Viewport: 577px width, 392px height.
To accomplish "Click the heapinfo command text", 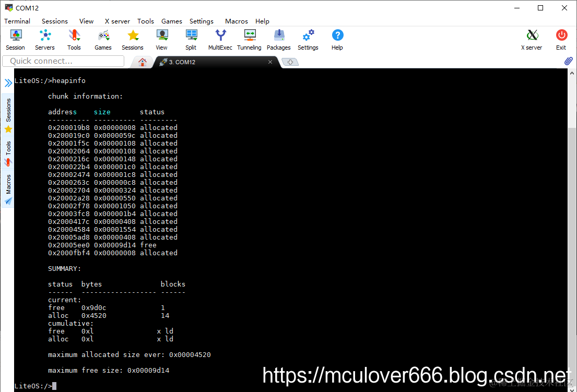I will point(69,80).
